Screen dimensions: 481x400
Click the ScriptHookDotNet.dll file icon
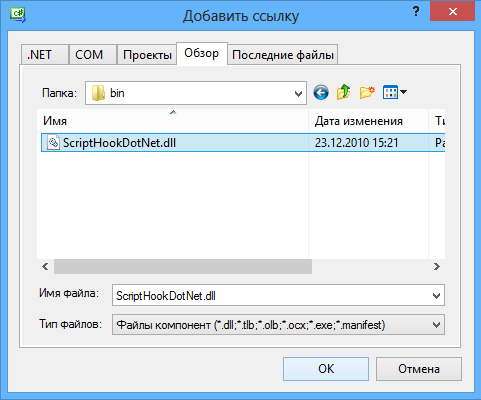tap(53, 143)
